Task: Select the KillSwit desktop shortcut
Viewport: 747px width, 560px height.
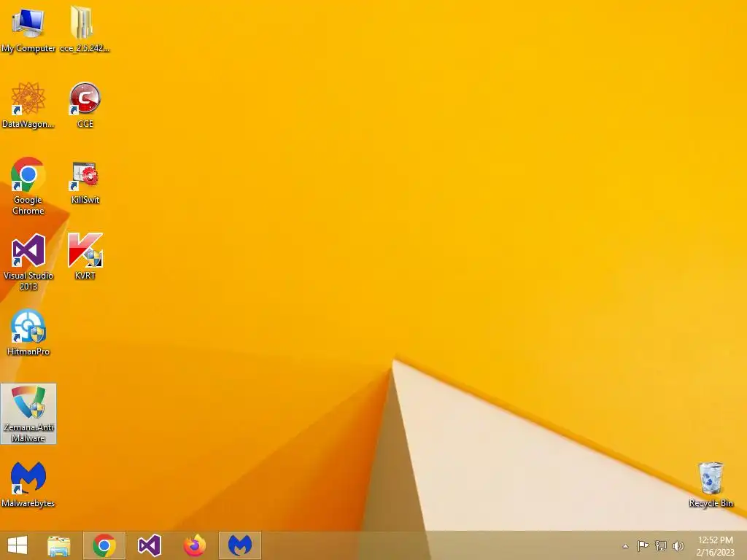Action: (x=85, y=183)
